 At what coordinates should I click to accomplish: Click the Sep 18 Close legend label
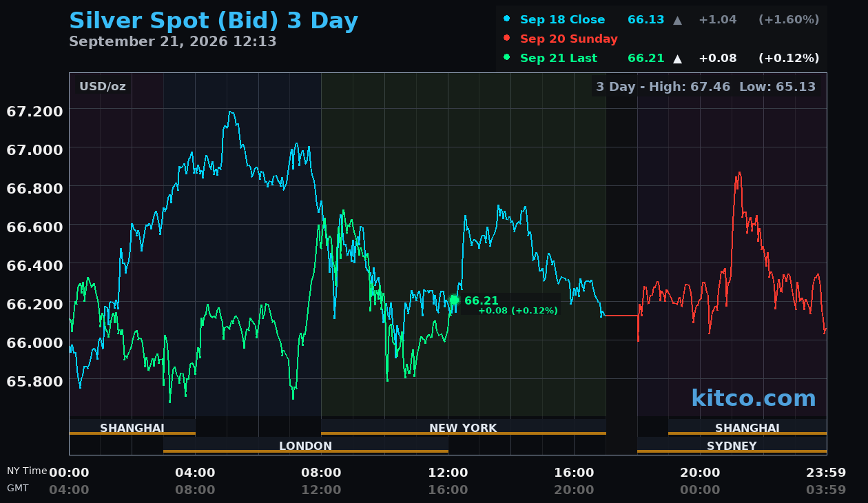[x=563, y=19]
